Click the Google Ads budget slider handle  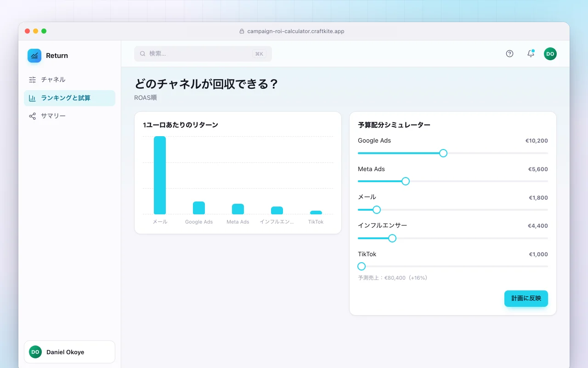click(443, 153)
